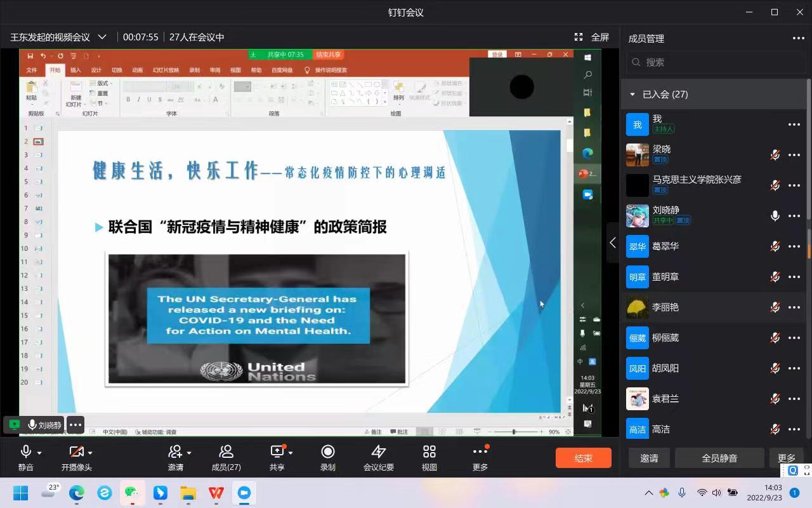Image resolution: width=812 pixels, height=508 pixels.
Task: Open Windows Start menu
Action: [20, 493]
